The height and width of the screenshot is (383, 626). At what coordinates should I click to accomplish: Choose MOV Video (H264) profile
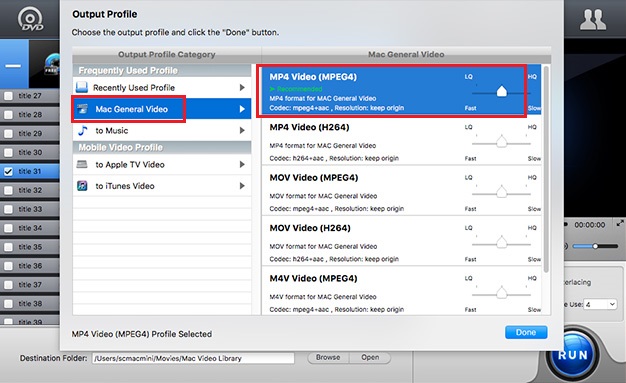pyautogui.click(x=401, y=241)
